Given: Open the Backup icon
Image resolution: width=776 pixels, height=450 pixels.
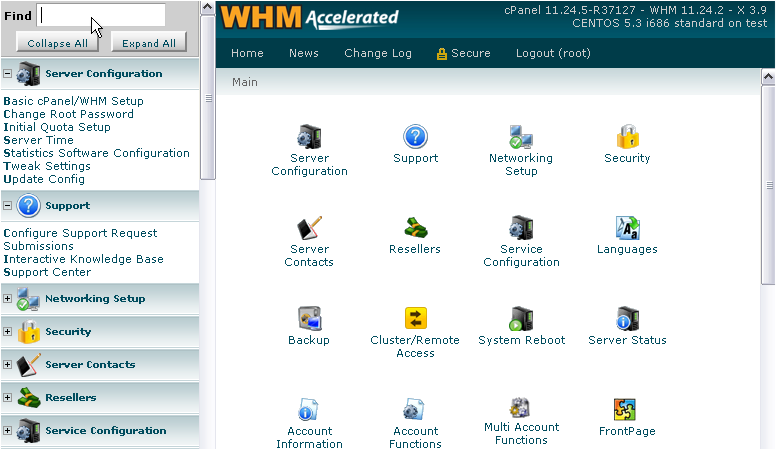Looking at the screenshot, I should tap(309, 319).
